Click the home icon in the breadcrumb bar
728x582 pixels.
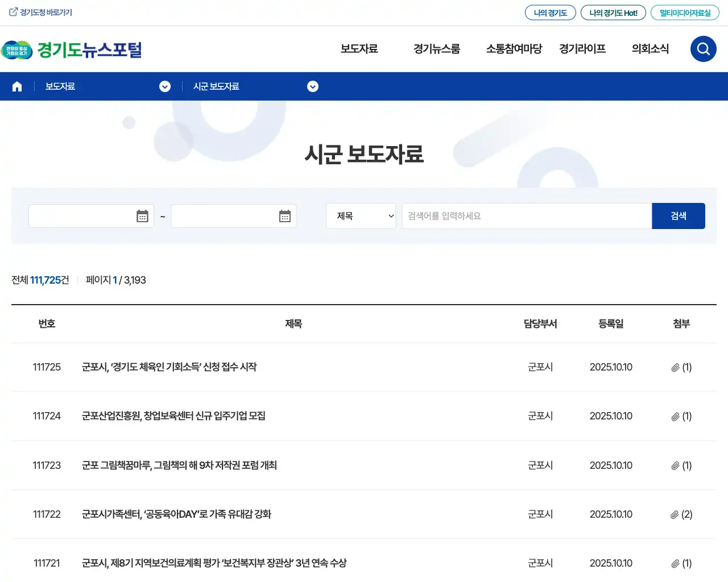16,86
